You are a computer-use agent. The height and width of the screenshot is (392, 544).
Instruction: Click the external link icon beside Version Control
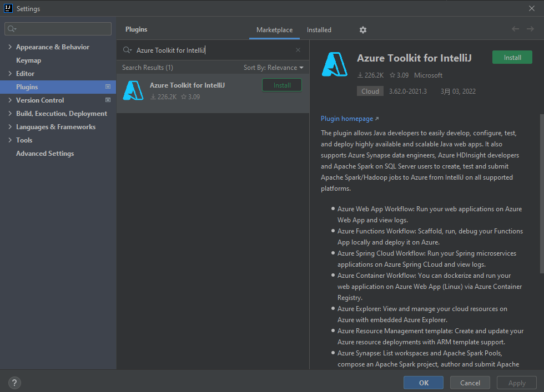[x=109, y=100]
